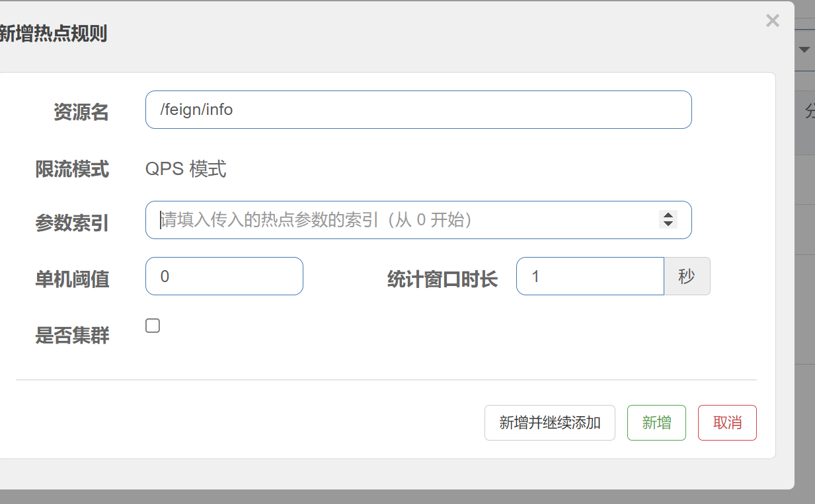Focus the 参数索引 input field
This screenshot has height=504, width=815.
(418, 220)
